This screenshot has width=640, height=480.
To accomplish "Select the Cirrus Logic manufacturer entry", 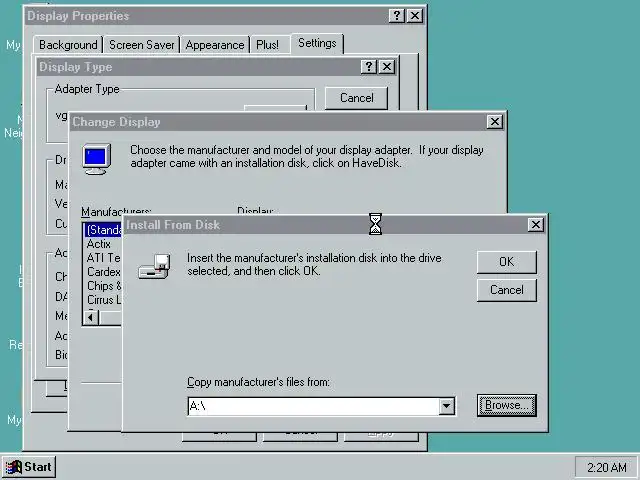I will (104, 300).
